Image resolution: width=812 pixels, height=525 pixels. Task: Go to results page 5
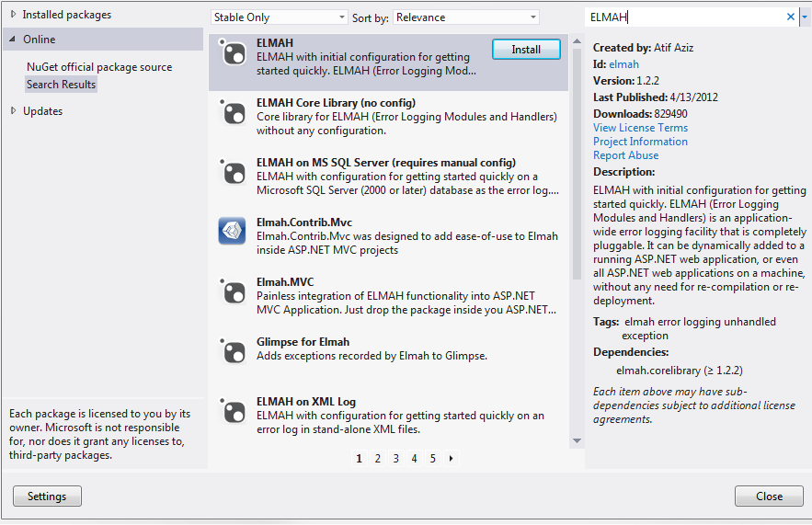click(x=433, y=458)
